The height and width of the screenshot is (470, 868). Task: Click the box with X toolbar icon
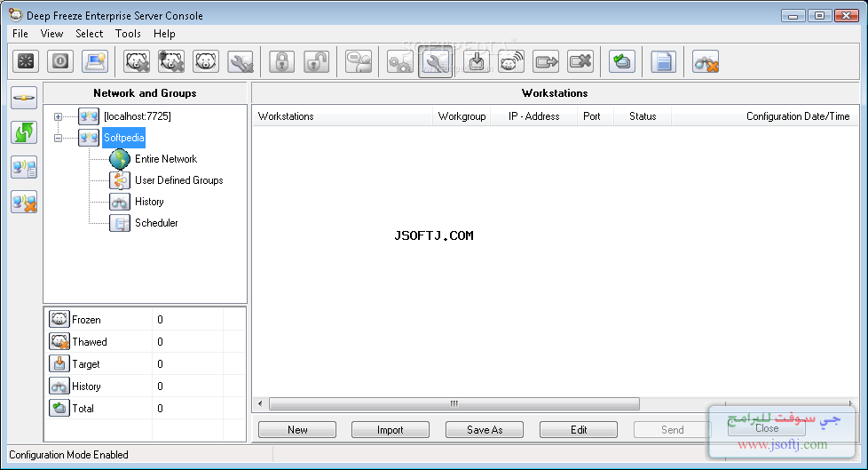pos(580,61)
